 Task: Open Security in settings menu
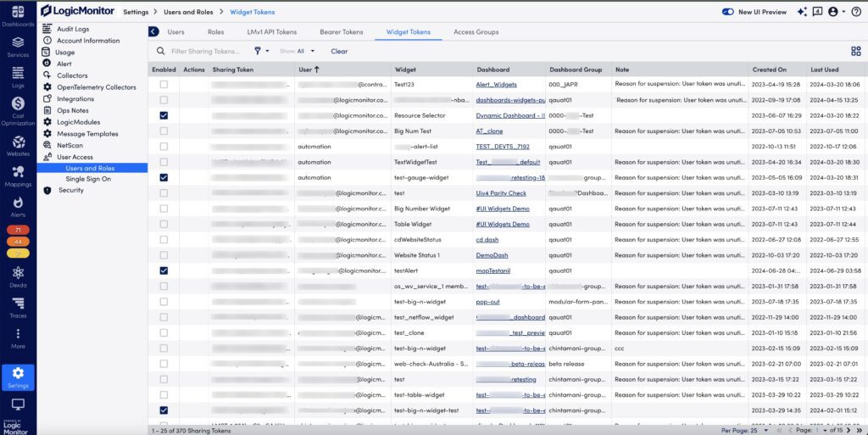[71, 190]
